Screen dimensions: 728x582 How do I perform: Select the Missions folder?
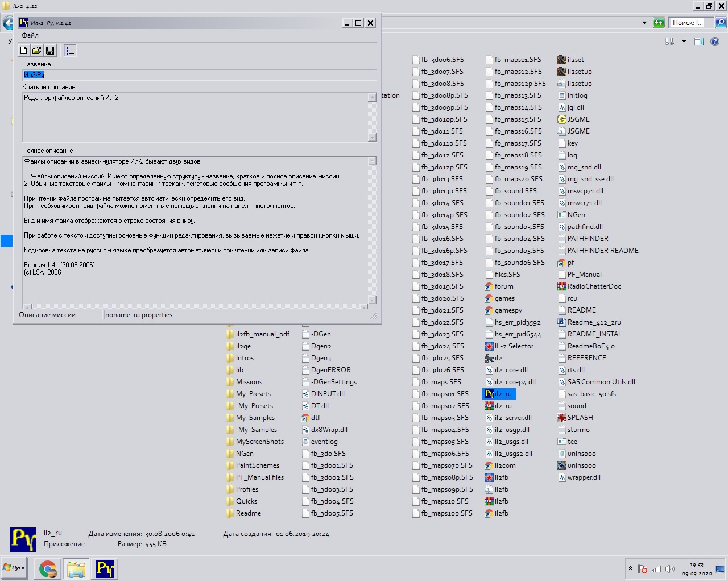[x=244, y=382]
